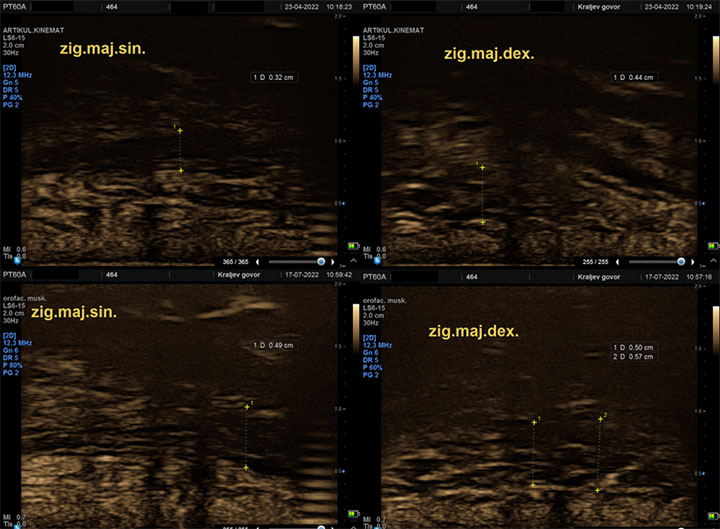Expand chevron at top-right panel's bottom-right corner
The width and height of the screenshot is (720, 529).
[x=712, y=260]
